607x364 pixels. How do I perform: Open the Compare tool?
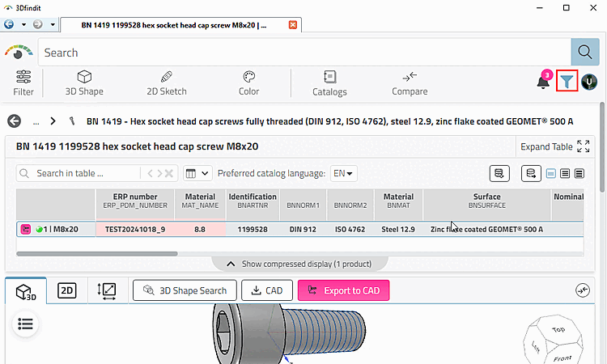point(410,83)
